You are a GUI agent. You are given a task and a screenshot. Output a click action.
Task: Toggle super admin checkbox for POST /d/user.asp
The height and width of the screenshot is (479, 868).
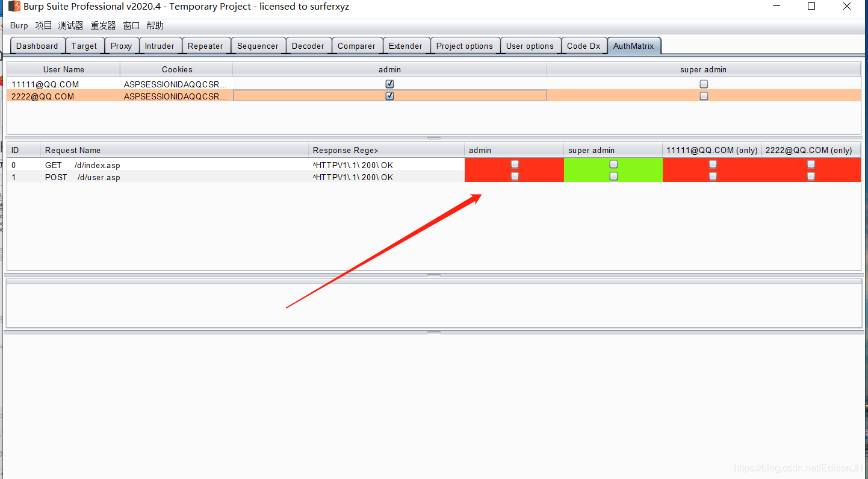pos(613,176)
